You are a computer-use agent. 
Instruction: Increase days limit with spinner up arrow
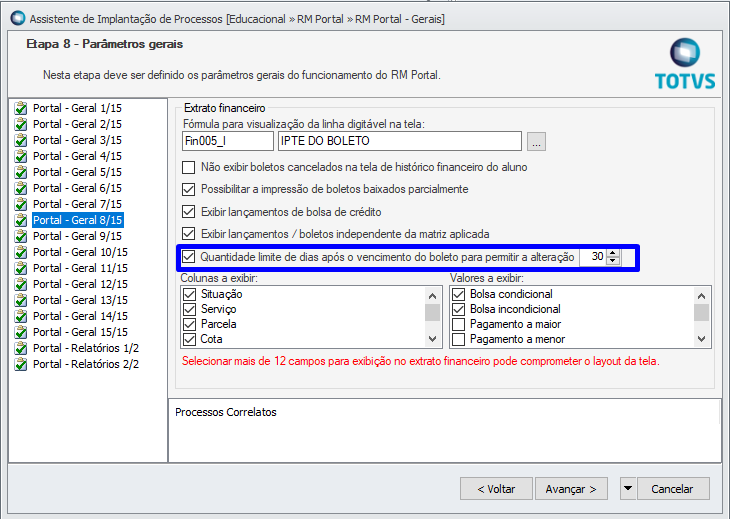click(613, 253)
